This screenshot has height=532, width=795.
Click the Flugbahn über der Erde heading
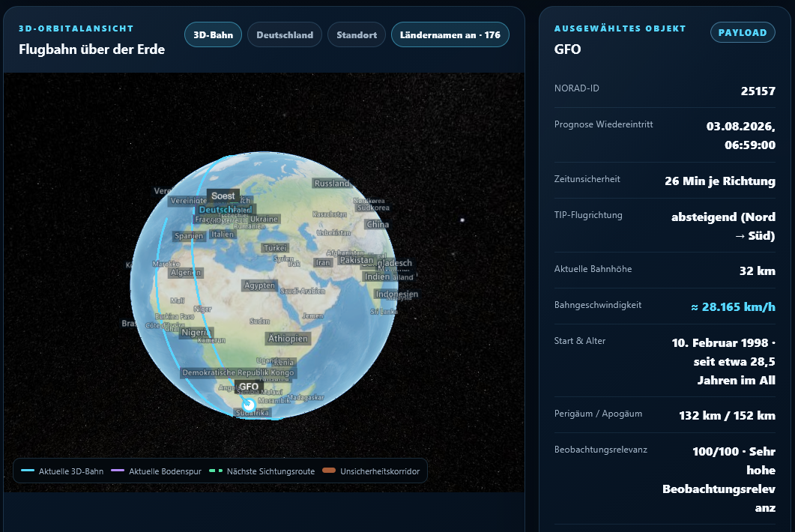tap(91, 49)
